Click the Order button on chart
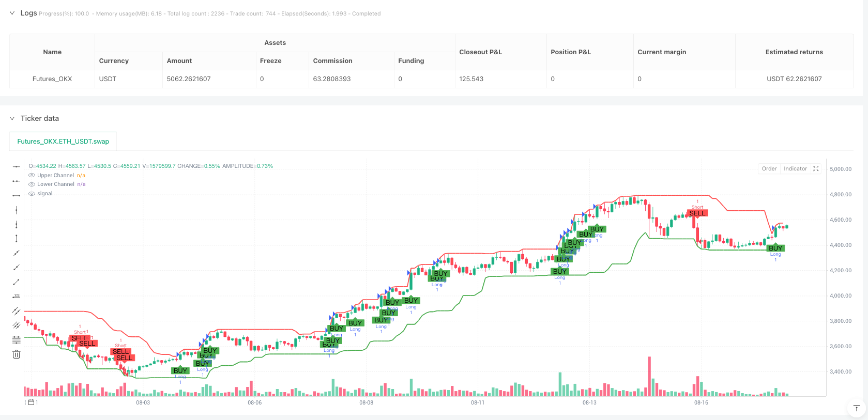 click(x=769, y=169)
